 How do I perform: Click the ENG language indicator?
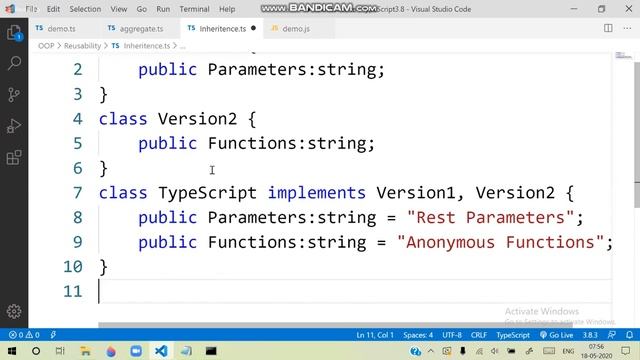[x=568, y=351]
